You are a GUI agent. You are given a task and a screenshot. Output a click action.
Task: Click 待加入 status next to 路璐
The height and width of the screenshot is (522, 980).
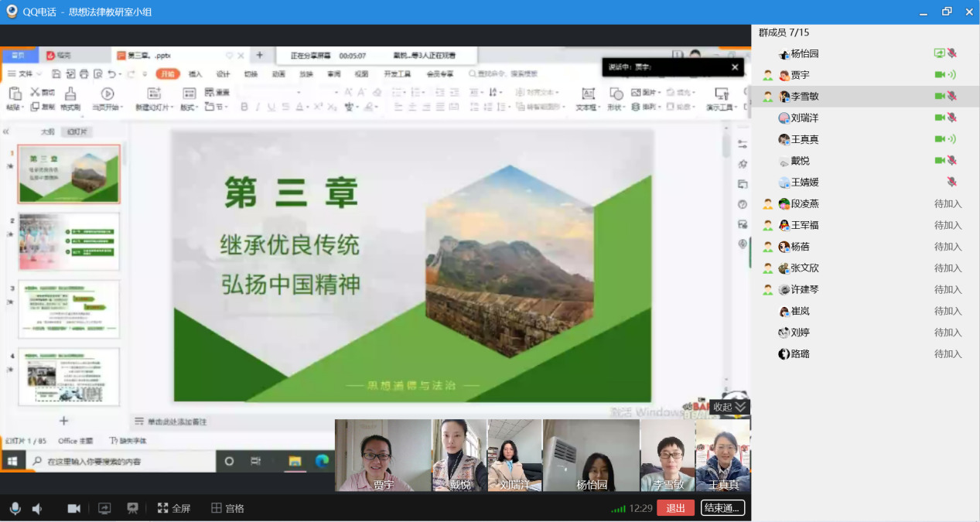point(948,353)
